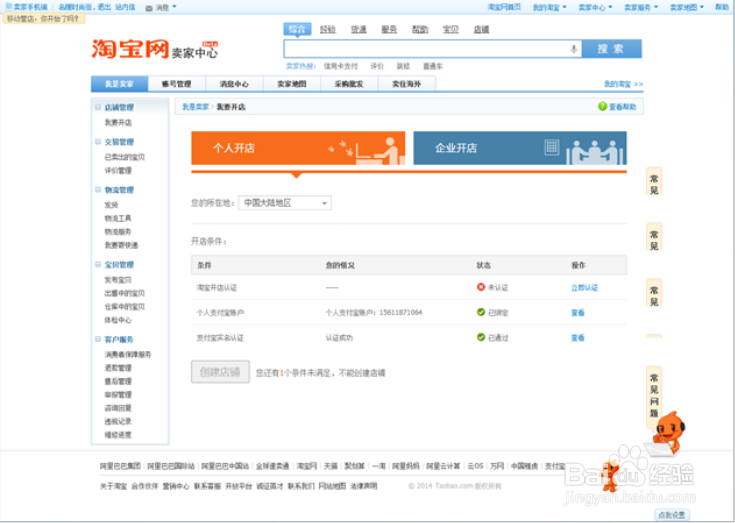This screenshot has width=735, height=523.
Task: Click the microphone icon in search box
Action: [x=573, y=49]
